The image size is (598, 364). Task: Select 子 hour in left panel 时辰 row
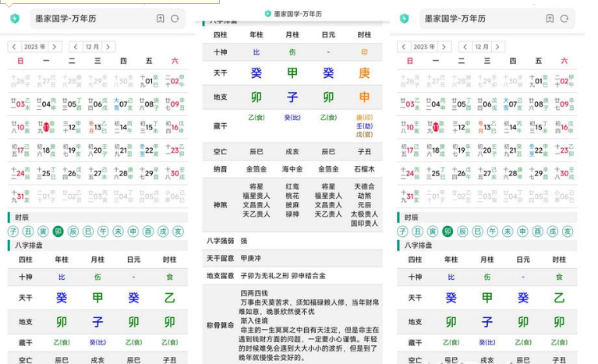[x=13, y=231]
